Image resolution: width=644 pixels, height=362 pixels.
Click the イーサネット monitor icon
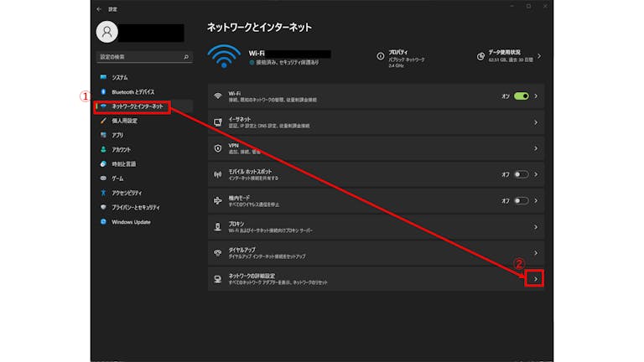click(218, 122)
